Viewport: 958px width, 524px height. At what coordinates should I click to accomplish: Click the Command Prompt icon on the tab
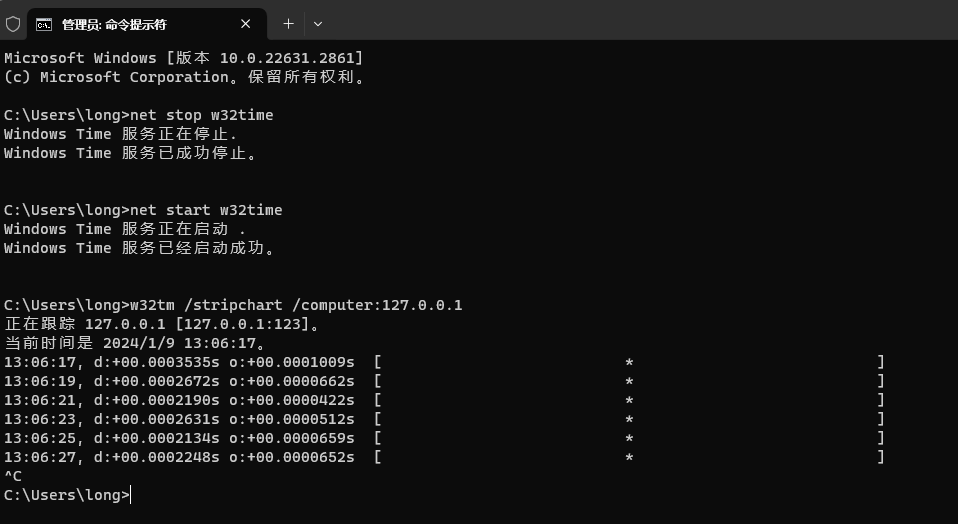coord(44,23)
